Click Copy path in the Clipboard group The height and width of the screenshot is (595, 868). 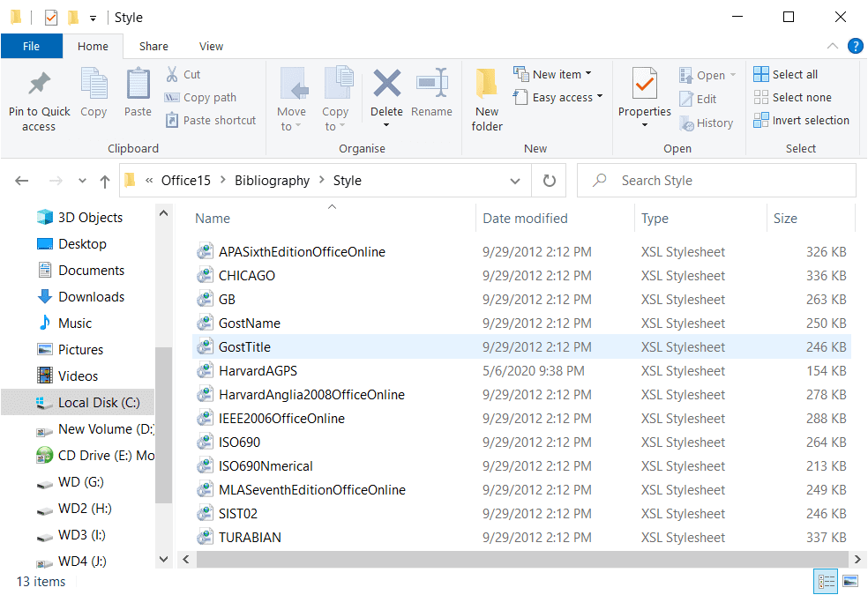pyautogui.click(x=201, y=97)
